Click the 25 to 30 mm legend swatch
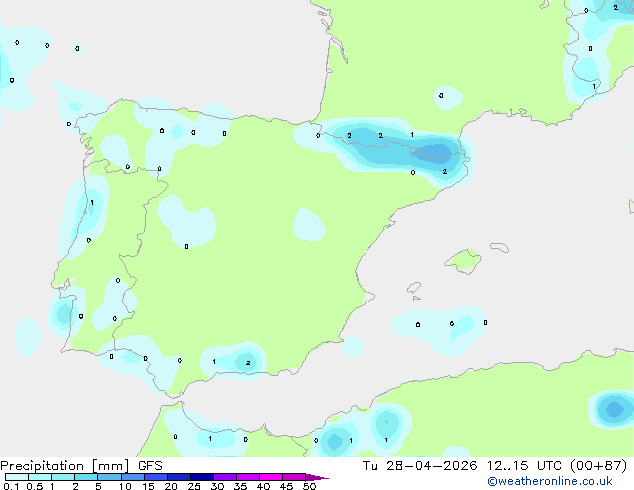The height and width of the screenshot is (490, 634). tap(201, 477)
